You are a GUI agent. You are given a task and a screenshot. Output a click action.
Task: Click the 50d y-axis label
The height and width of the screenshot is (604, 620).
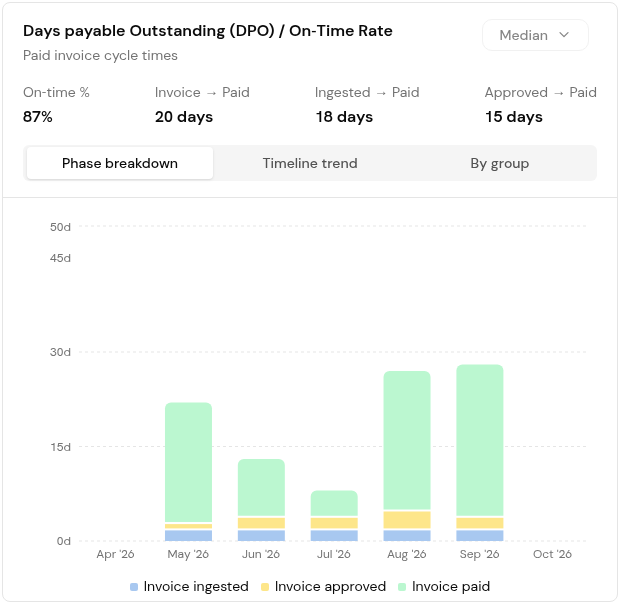click(x=60, y=227)
